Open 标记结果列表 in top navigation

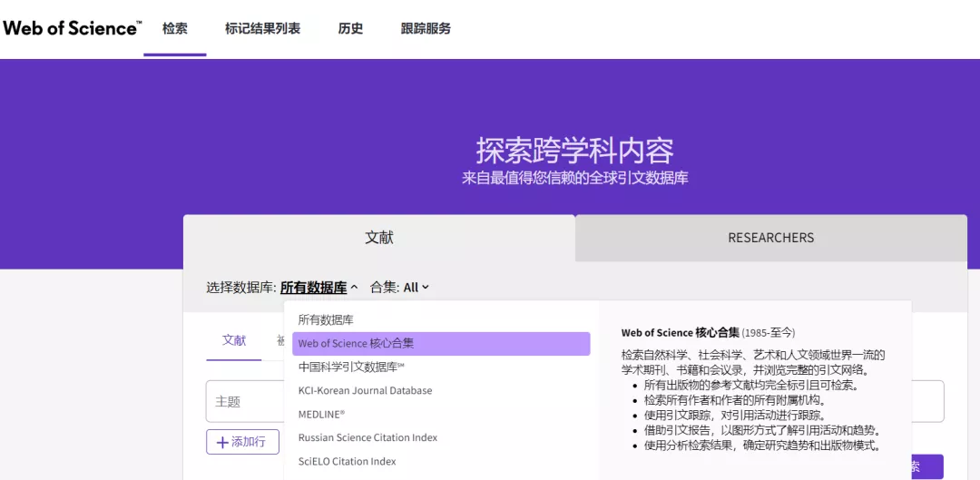pyautogui.click(x=262, y=29)
